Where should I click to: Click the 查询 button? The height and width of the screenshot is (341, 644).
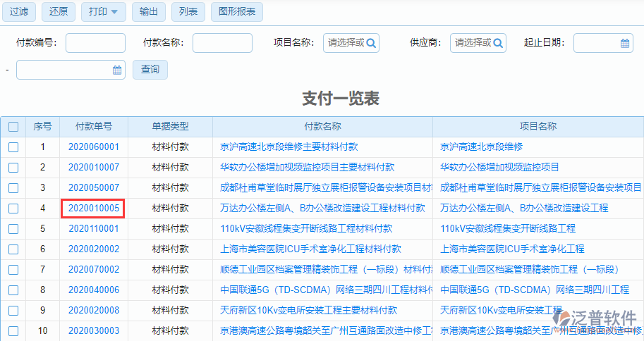tap(150, 69)
